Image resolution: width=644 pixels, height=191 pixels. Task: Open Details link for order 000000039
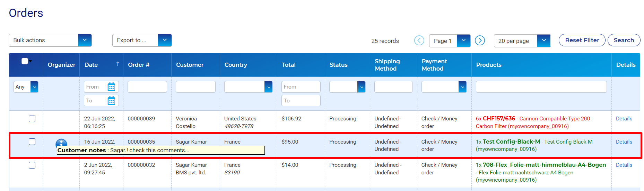[x=624, y=119]
